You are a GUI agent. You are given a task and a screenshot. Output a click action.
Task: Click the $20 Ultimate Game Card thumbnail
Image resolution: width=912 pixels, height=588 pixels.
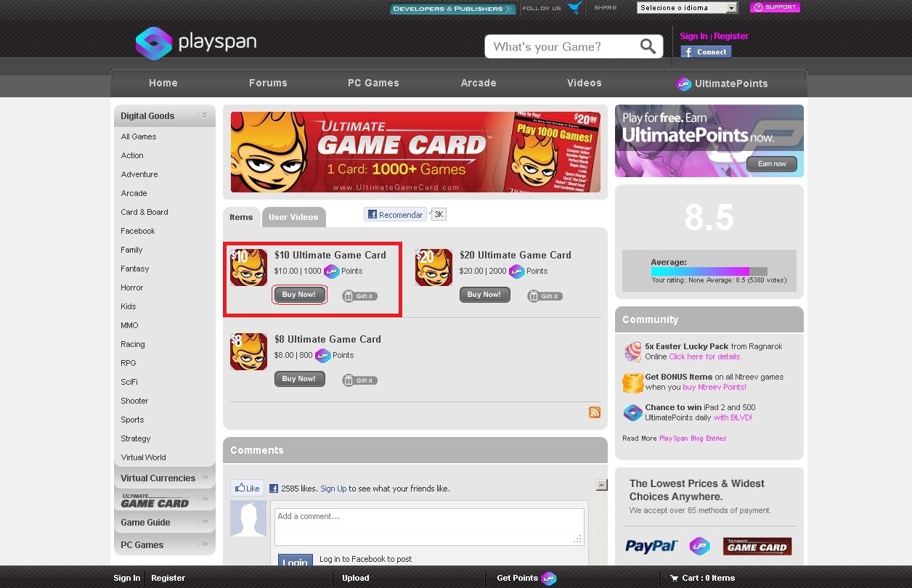434,267
